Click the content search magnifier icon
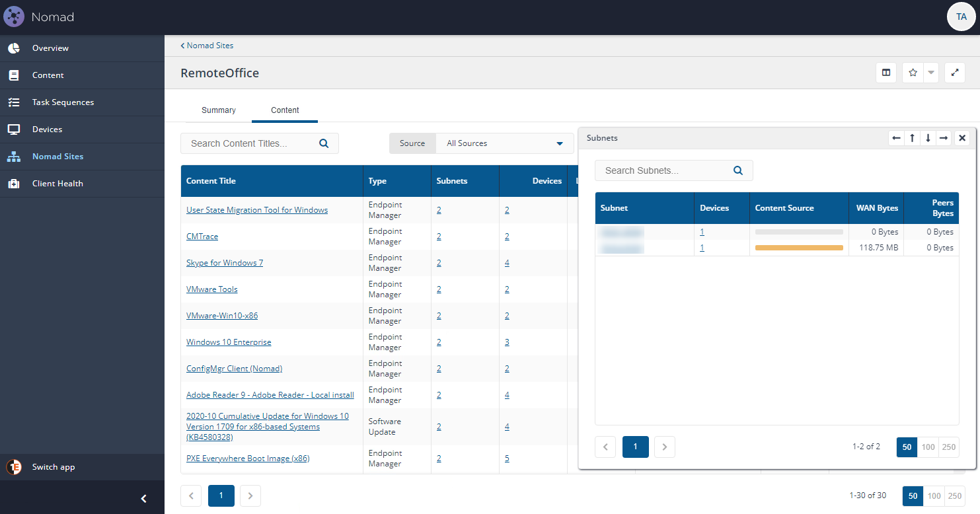Screen dimensions: 980x514 point(324,143)
